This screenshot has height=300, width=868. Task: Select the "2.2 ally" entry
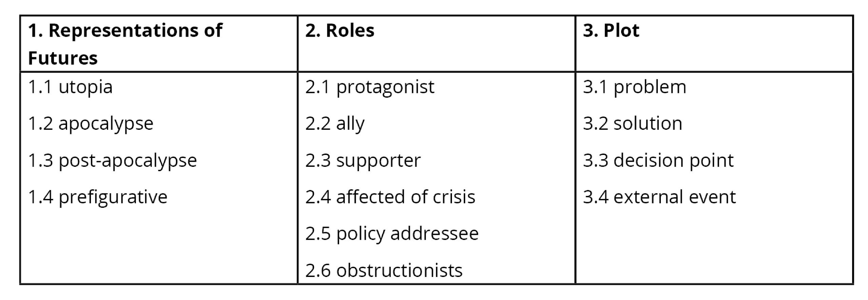coord(335,123)
